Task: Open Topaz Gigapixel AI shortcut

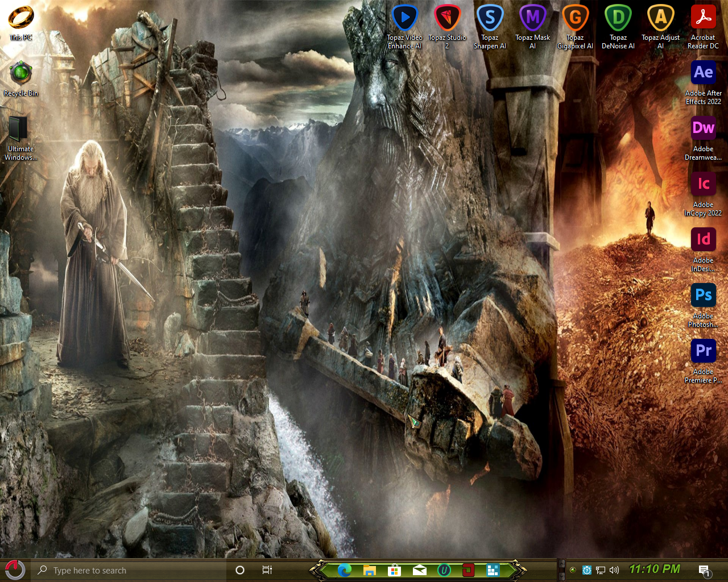Action: 575,27
